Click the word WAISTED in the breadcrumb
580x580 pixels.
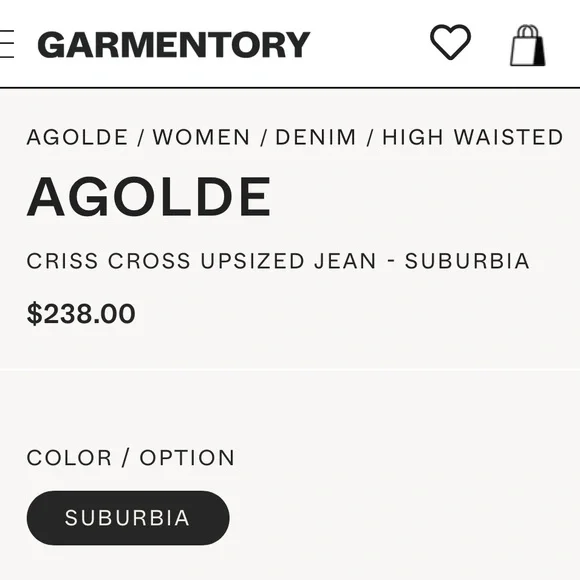(509, 137)
